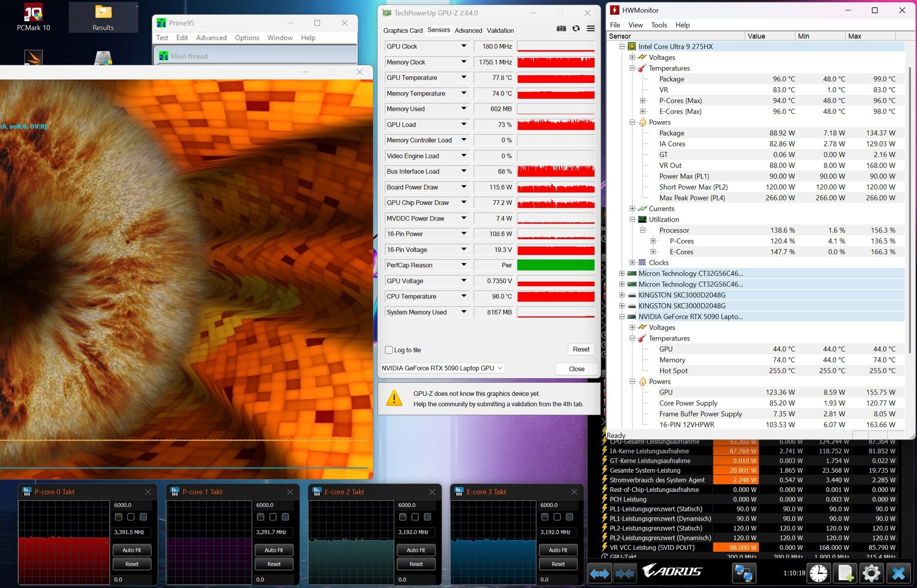
Task: Open HWiNFO network monitors icon
Action: pos(743,573)
